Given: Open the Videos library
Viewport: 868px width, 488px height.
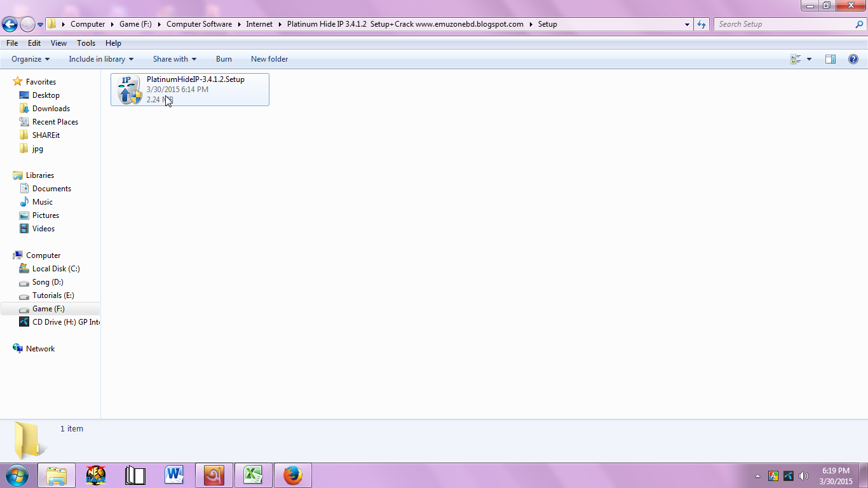Looking at the screenshot, I should [43, 229].
